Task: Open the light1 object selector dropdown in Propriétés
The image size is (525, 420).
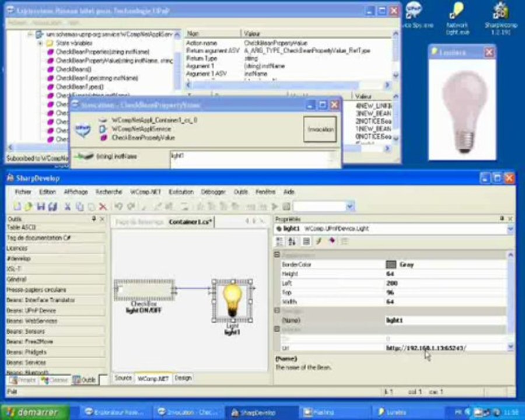Action: point(510,229)
